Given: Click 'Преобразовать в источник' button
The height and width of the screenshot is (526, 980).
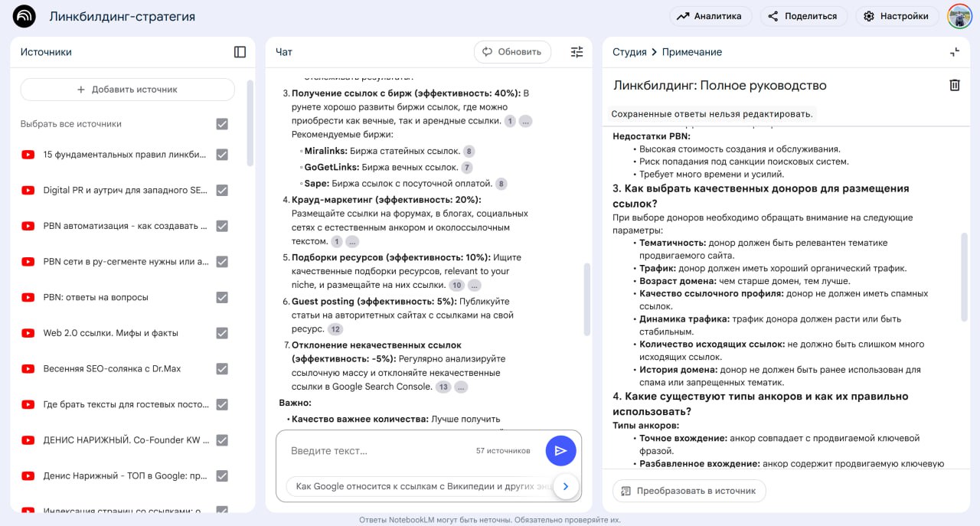Looking at the screenshot, I should point(688,491).
